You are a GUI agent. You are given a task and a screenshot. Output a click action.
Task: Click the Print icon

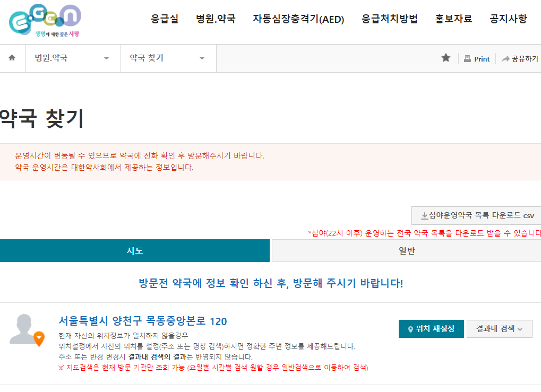467,58
